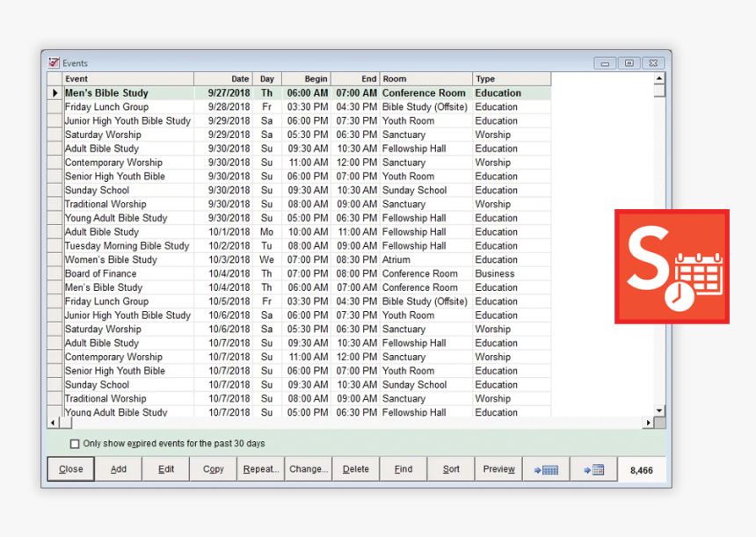This screenshot has height=537, width=756.
Task: Open the Repeat dialog
Action: click(x=260, y=469)
